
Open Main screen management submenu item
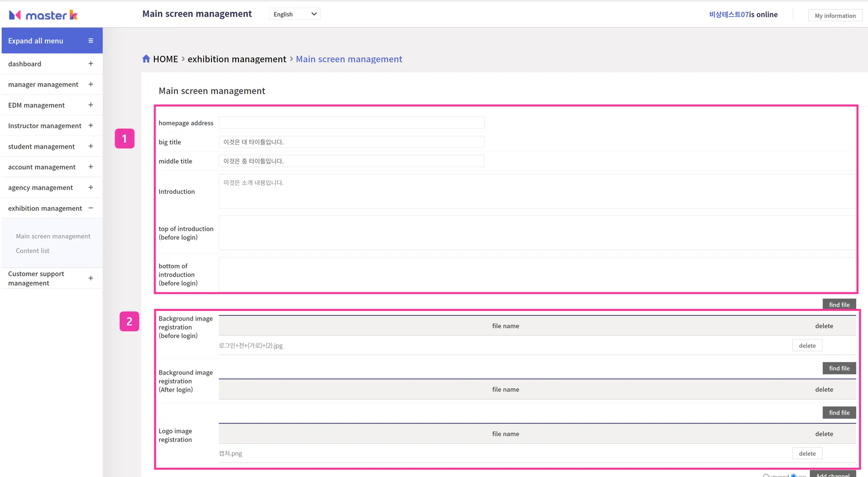[x=53, y=236]
